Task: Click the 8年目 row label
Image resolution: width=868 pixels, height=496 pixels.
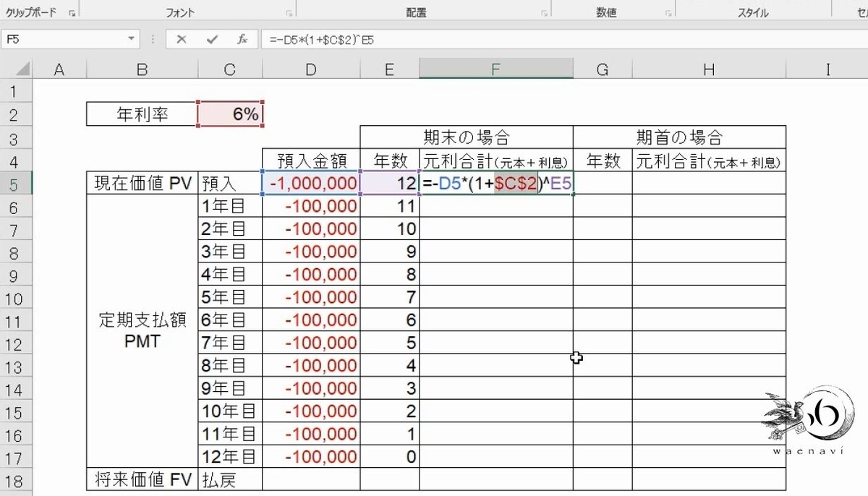Action: (x=230, y=366)
